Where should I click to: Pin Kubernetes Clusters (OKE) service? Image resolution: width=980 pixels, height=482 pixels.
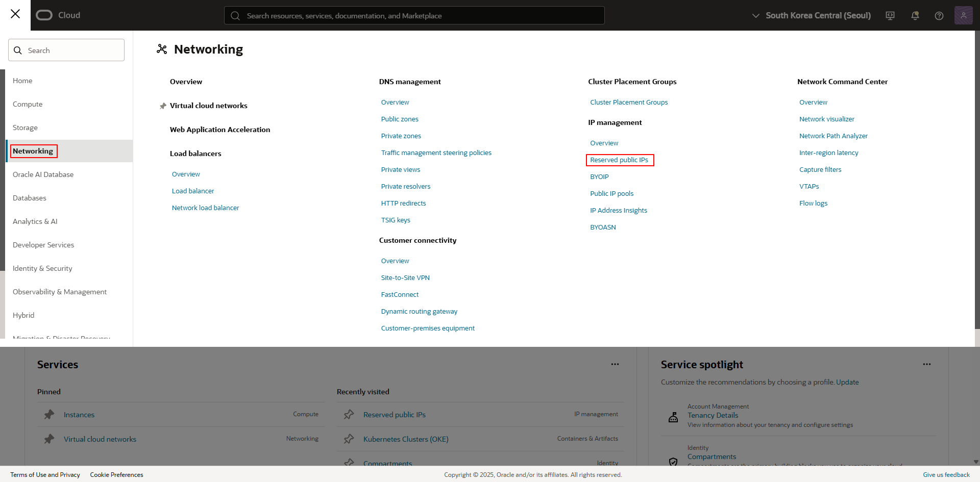click(x=349, y=439)
